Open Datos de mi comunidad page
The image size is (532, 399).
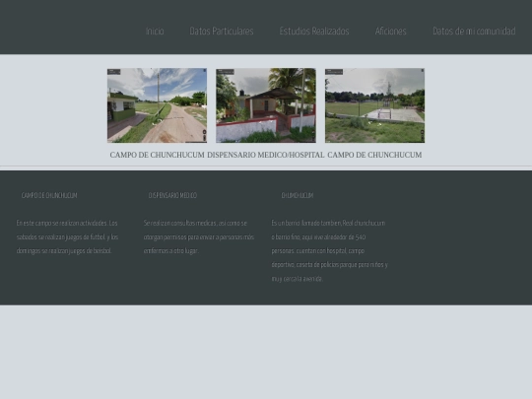pos(474,32)
